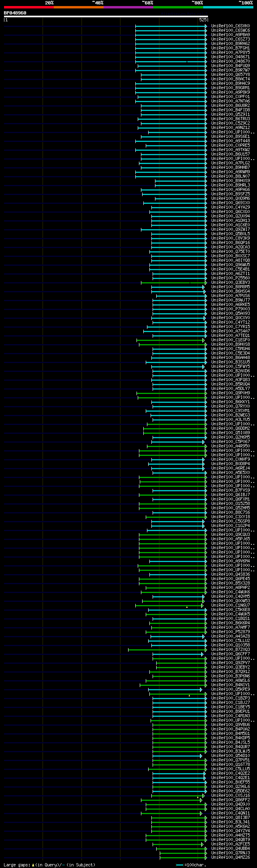Select the UniRef100_P25560 label
Viewport: 257px width, 868px height.
tap(230, 278)
